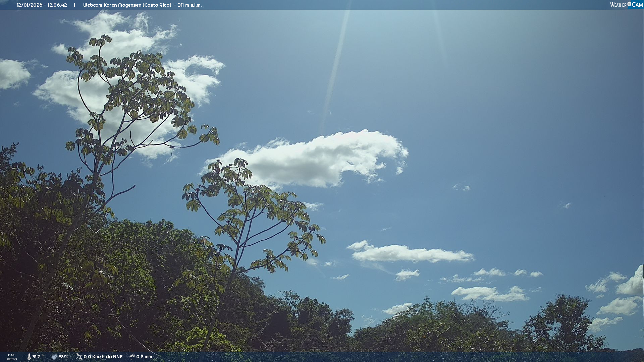This screenshot has width=644, height=362.
Task: Click the Costa Rica location text
Action: point(157,5)
